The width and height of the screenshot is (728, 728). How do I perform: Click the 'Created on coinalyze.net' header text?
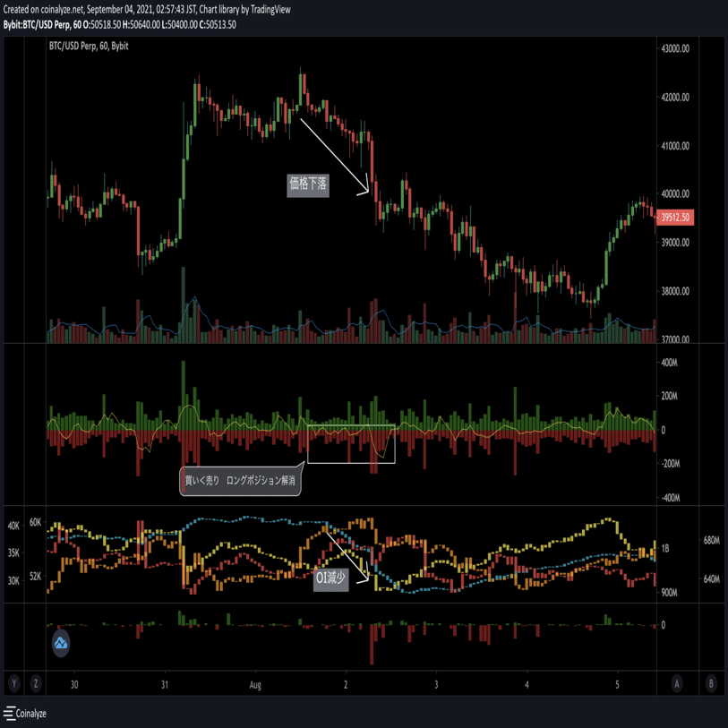pyautogui.click(x=147, y=9)
